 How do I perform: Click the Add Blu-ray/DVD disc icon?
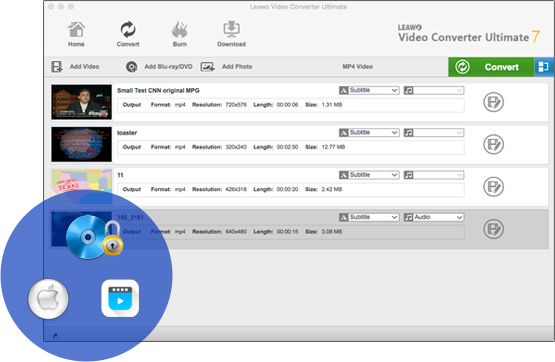[x=132, y=67]
